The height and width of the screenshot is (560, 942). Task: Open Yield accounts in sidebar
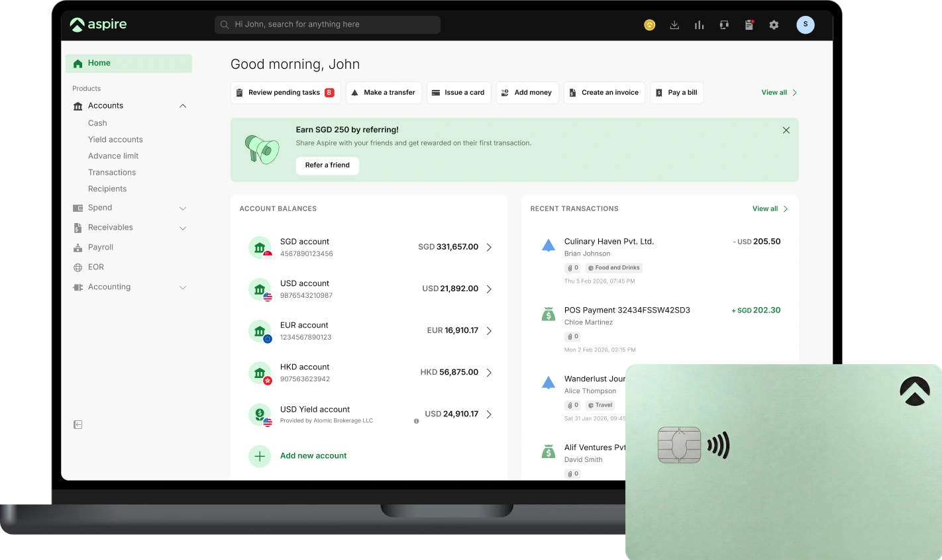(x=115, y=140)
